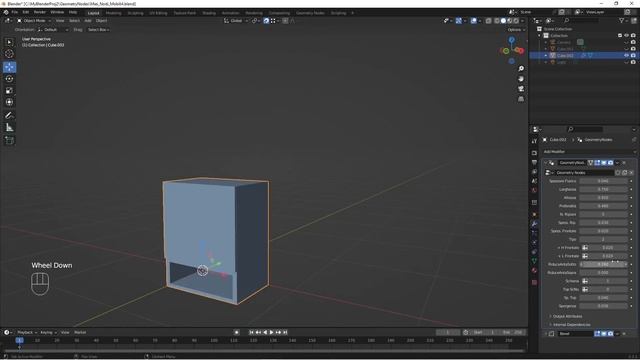Open the Playback dropdown in timeline
Image resolution: width=640 pixels, height=360 pixels.
coord(27,333)
